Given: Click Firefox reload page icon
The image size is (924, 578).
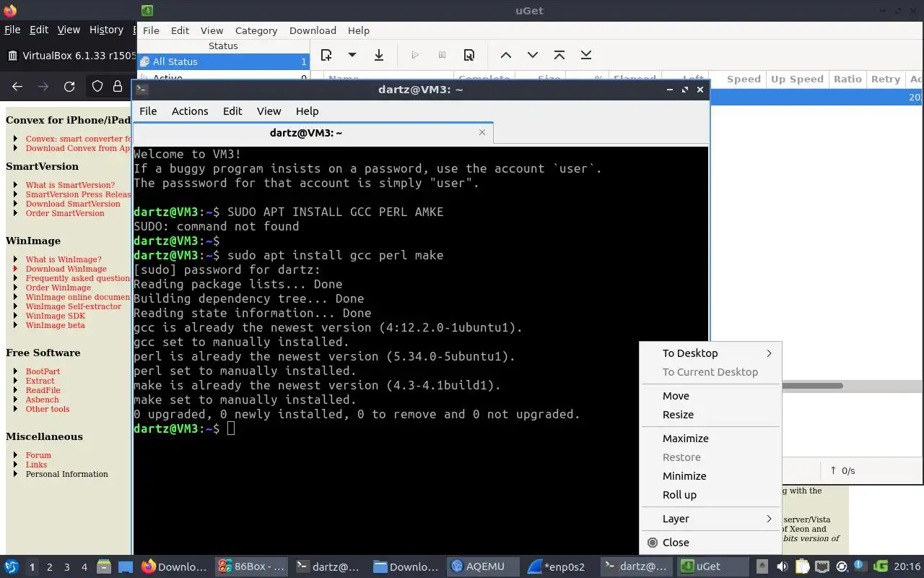Looking at the screenshot, I should point(69,86).
